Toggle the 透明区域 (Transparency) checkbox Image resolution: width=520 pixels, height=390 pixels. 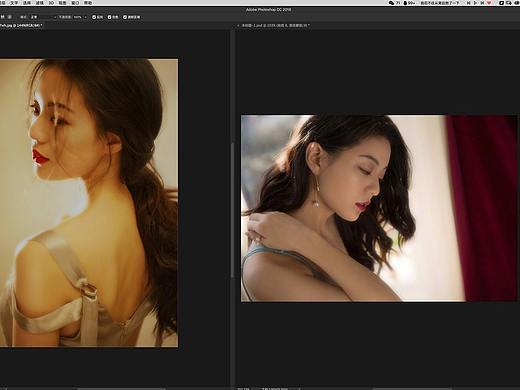tap(125, 17)
